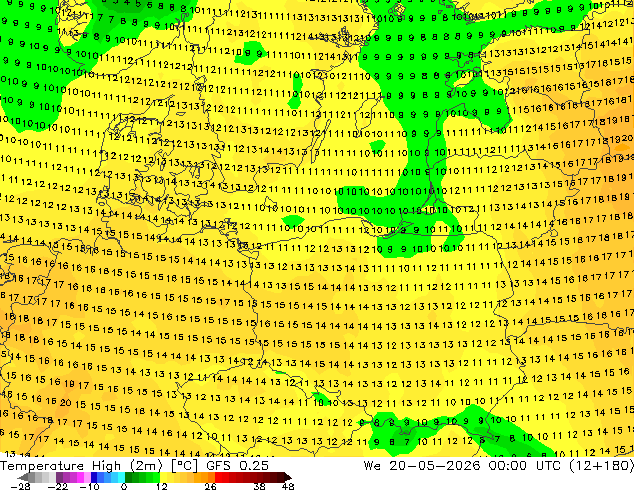Click the '-22' legend label
634x490 pixels.
[58, 486]
